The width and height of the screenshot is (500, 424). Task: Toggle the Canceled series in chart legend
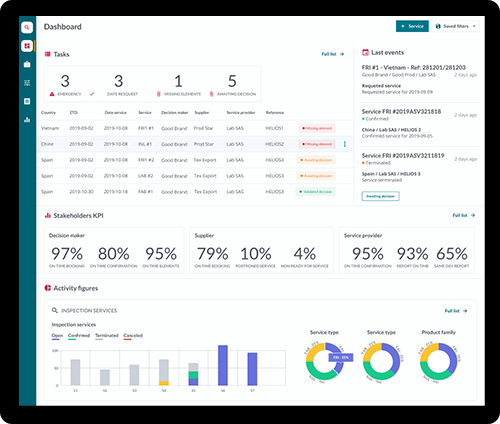[133, 336]
